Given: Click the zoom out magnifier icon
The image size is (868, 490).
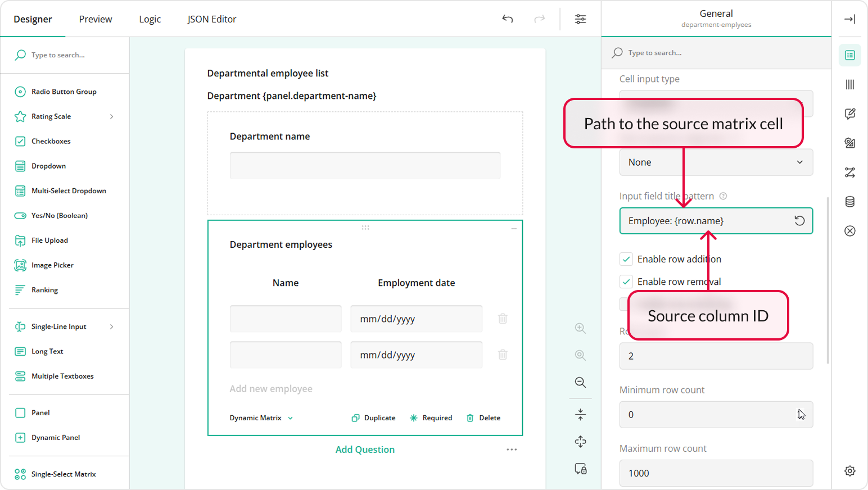Looking at the screenshot, I should pos(580,383).
